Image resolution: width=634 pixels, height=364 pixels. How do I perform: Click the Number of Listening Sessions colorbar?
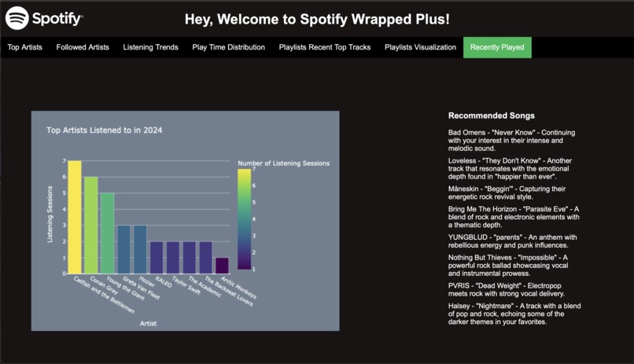tap(244, 219)
